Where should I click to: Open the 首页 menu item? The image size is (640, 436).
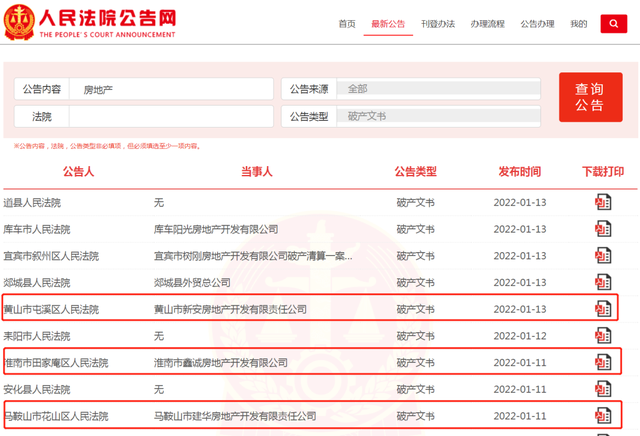pos(347,24)
